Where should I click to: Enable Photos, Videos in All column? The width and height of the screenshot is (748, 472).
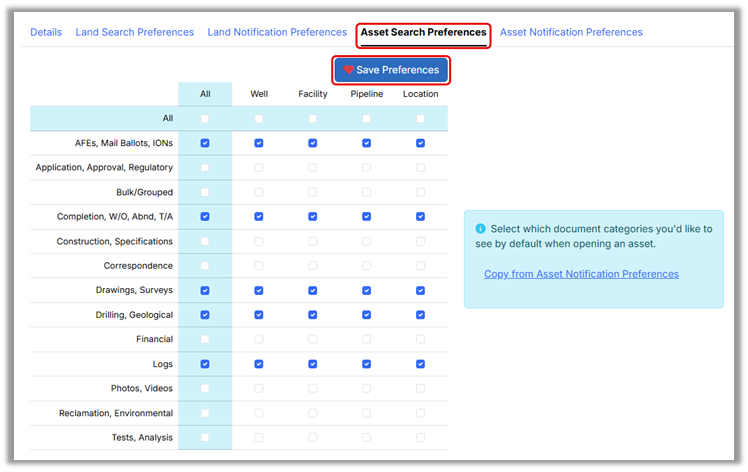[205, 388]
